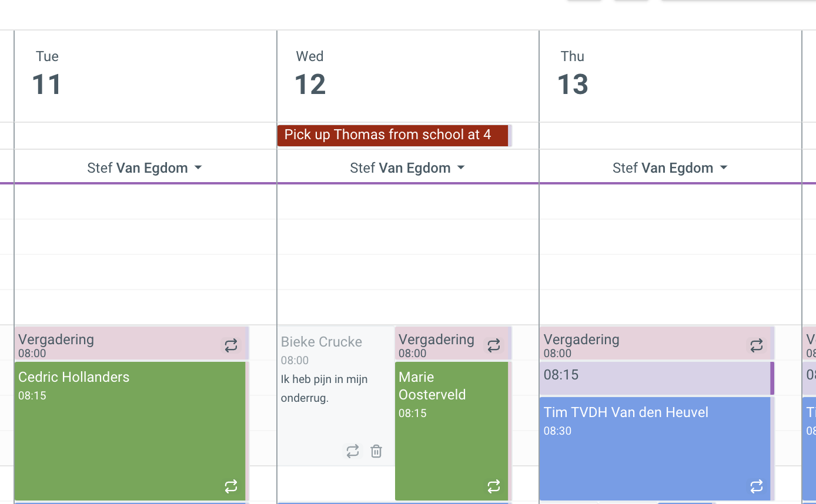Select the Tue 11 day header
The image size is (816, 504).
coord(47,76)
